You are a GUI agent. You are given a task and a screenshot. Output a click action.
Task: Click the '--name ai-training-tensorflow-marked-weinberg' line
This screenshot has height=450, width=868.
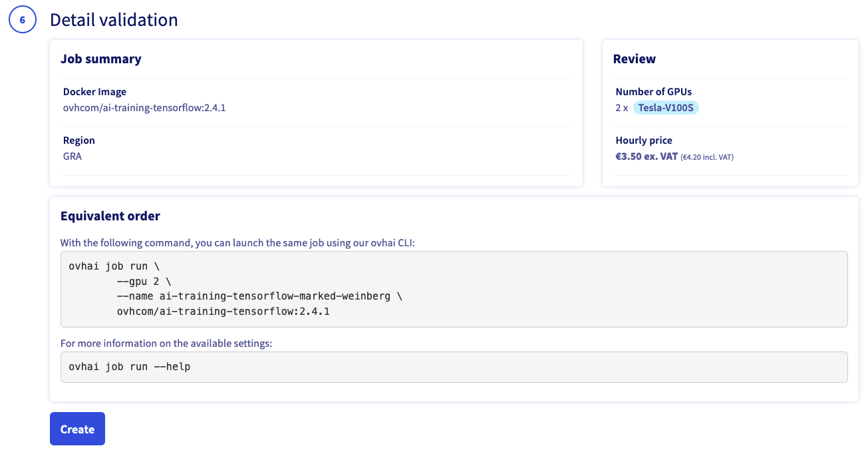click(259, 296)
